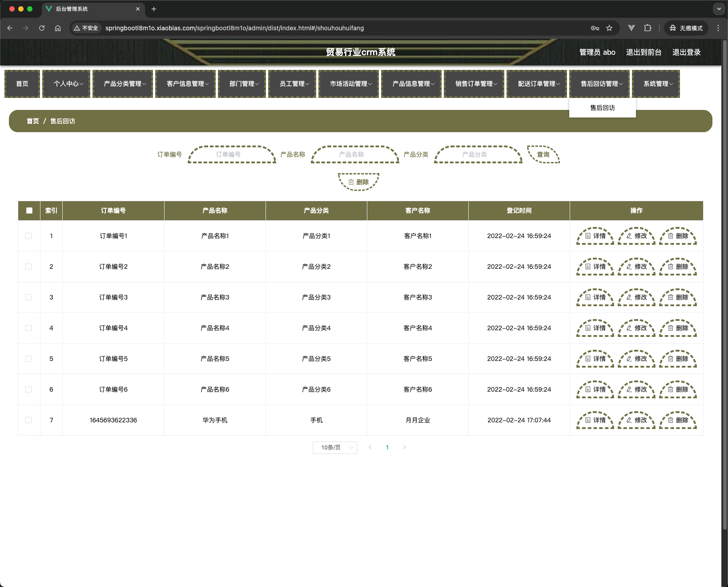Check the row 5 checkbox
The image size is (728, 587).
pos(28,359)
